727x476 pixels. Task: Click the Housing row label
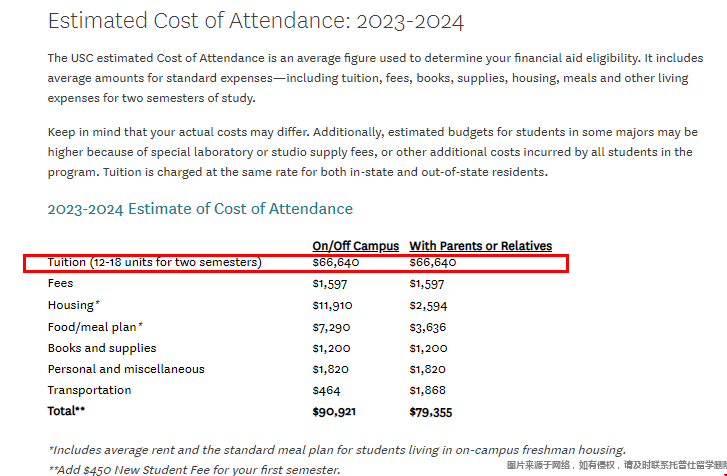click(74, 305)
